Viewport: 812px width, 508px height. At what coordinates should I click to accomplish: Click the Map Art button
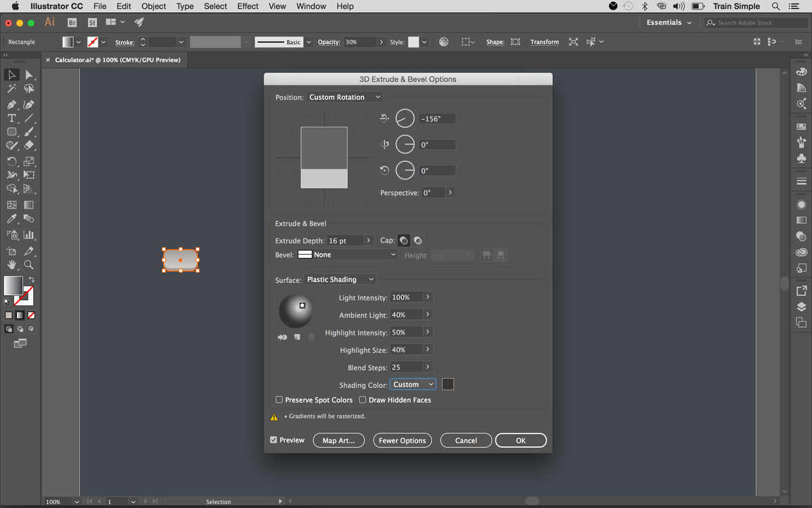tap(338, 440)
